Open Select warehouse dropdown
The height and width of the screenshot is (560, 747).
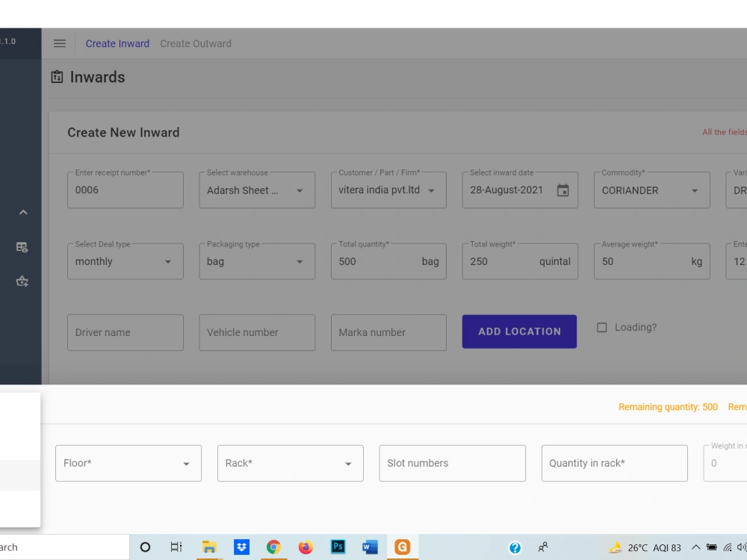257,190
